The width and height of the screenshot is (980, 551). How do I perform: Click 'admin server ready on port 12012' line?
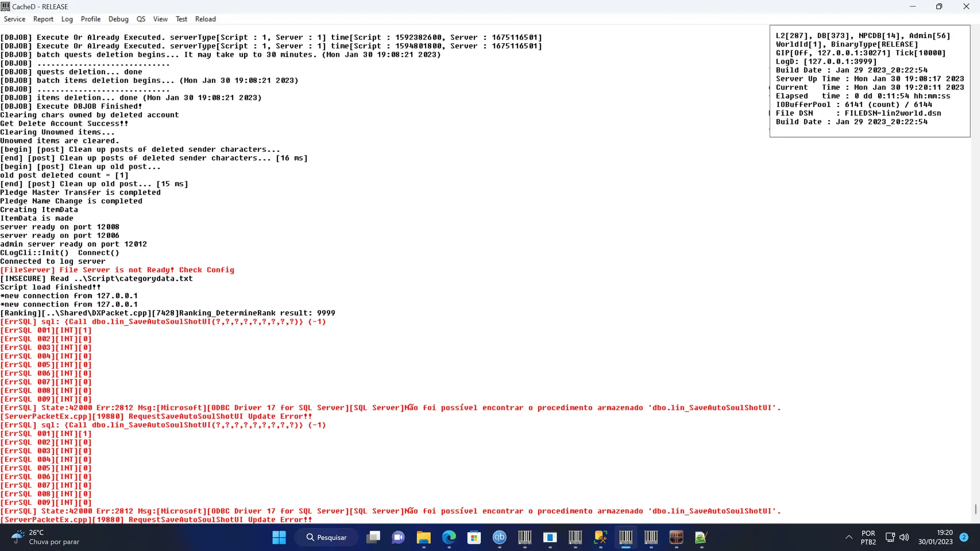tap(73, 244)
